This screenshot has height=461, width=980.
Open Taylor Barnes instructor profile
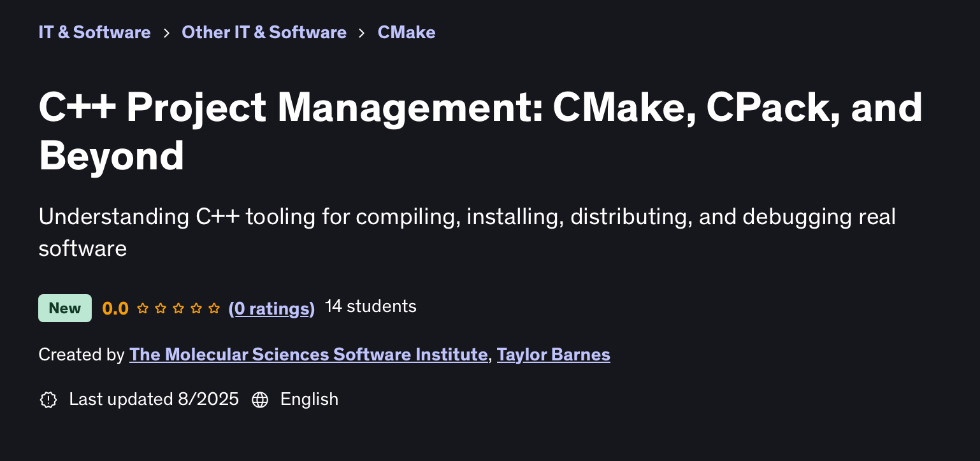point(554,355)
